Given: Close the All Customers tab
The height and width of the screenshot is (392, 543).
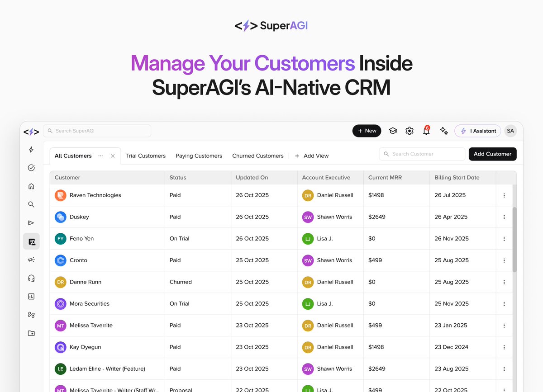Looking at the screenshot, I should click(x=113, y=156).
